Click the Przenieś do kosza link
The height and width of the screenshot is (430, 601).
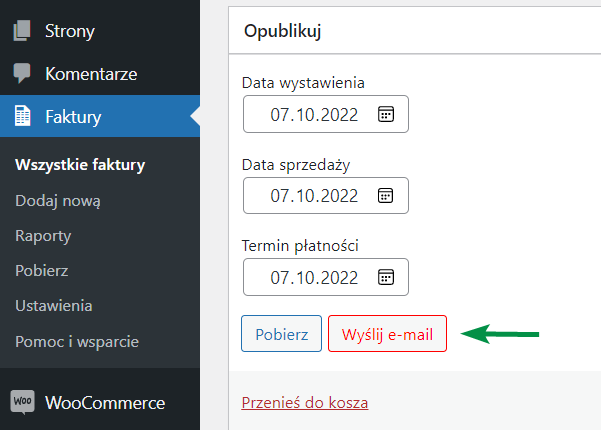point(305,403)
